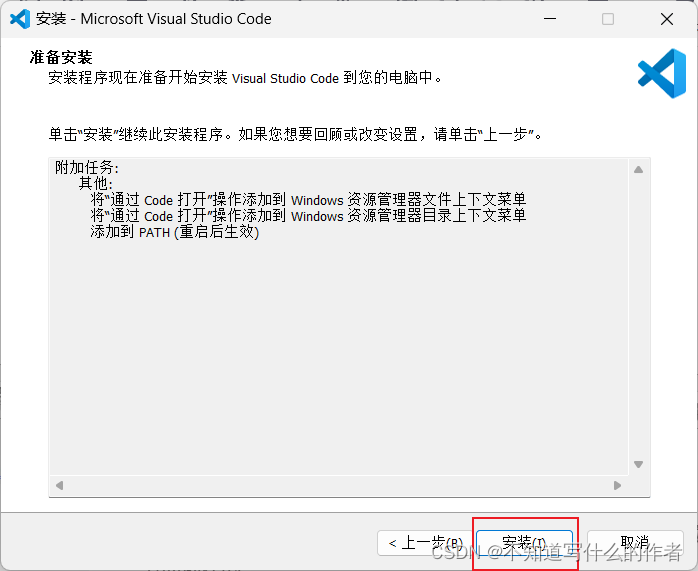This screenshot has width=698, height=571.
Task: Select the line about 资源管理器目录上下文菜单
Action: pos(308,215)
